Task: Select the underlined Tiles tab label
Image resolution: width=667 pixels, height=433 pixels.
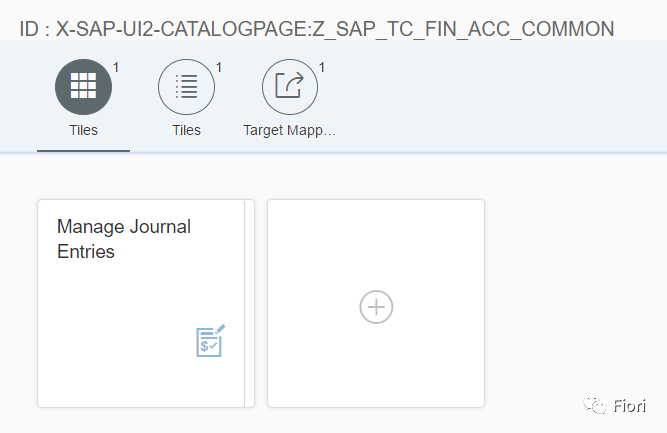Action: pyautogui.click(x=83, y=130)
